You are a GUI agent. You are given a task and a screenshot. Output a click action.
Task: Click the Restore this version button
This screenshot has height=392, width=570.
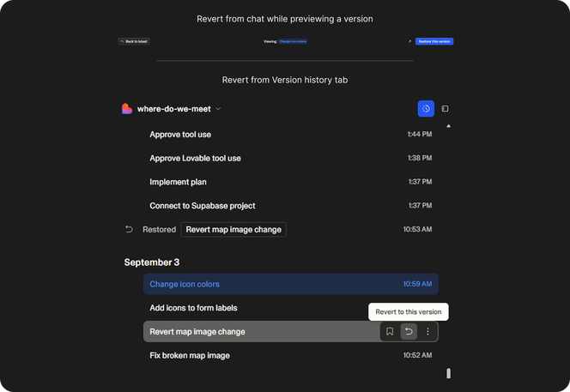[x=434, y=41]
